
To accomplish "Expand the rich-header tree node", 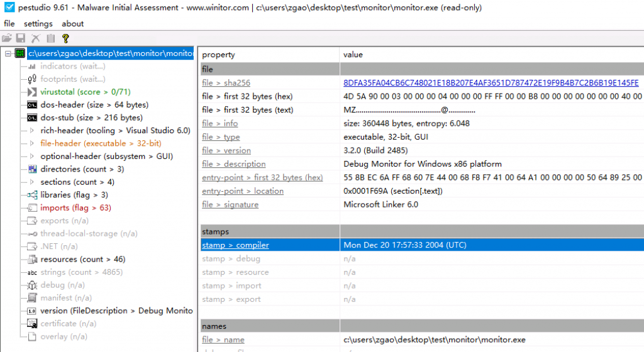I will [x=33, y=131].
